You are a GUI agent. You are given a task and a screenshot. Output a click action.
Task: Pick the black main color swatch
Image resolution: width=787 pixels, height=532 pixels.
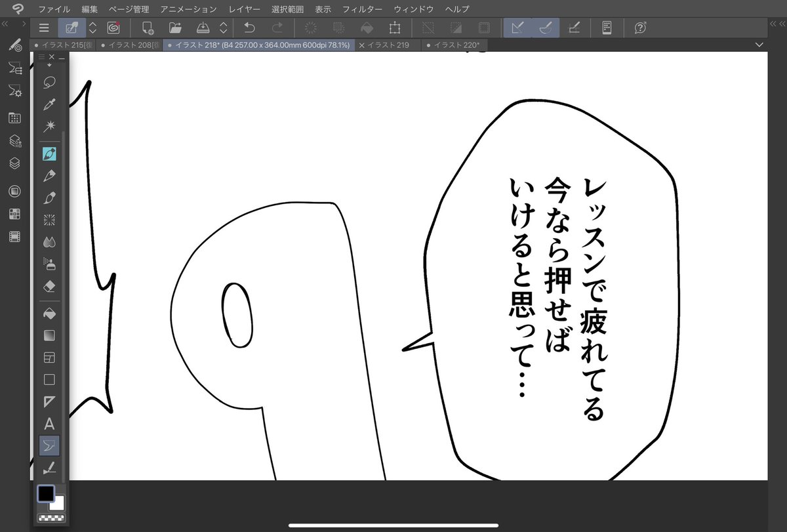tap(46, 493)
